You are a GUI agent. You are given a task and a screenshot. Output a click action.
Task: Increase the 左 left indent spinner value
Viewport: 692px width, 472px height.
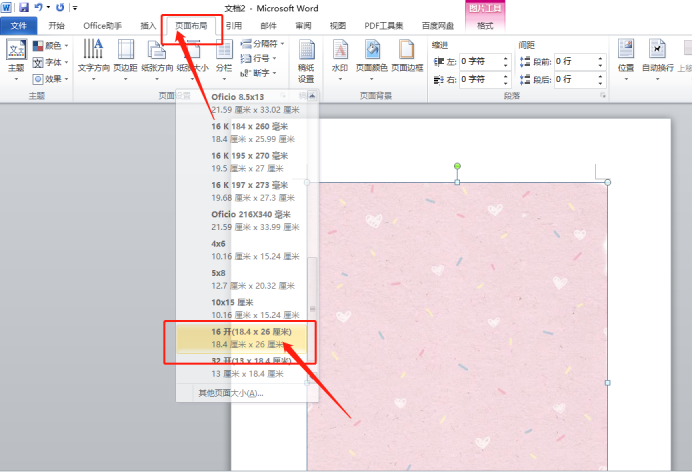[503, 58]
